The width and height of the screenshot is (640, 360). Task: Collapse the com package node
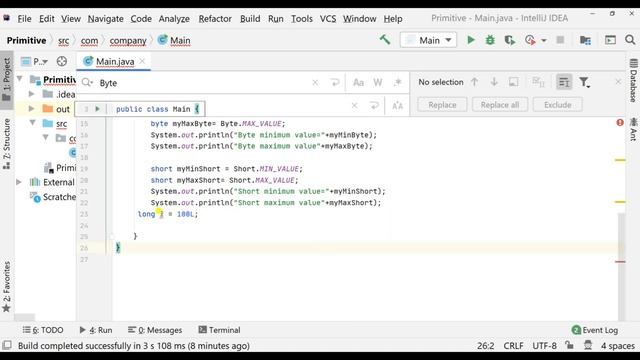coord(46,138)
